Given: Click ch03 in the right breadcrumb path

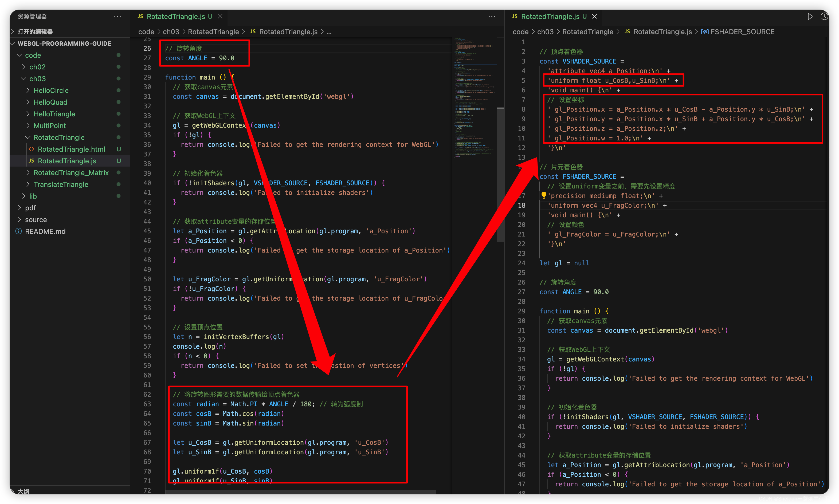Looking at the screenshot, I should pos(545,31).
